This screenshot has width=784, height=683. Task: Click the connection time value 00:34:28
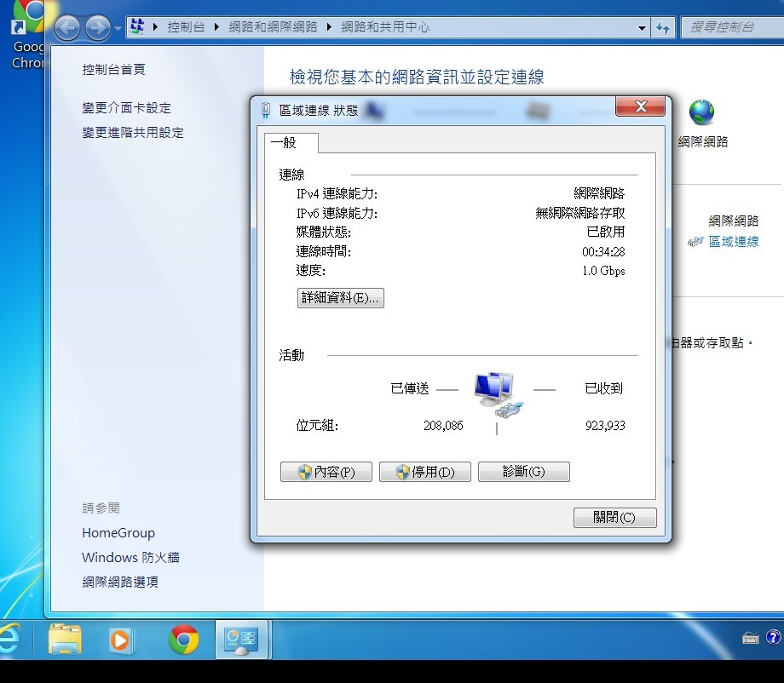[603, 252]
